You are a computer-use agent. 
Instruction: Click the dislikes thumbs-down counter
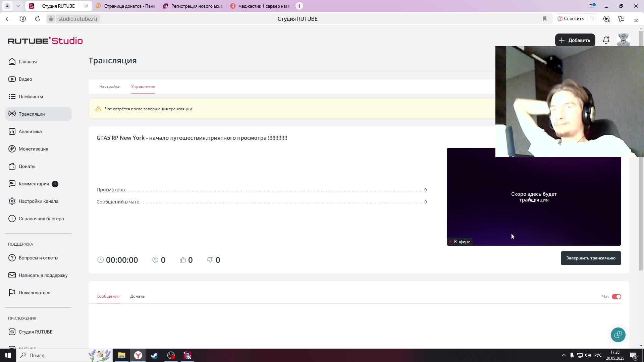click(x=214, y=260)
